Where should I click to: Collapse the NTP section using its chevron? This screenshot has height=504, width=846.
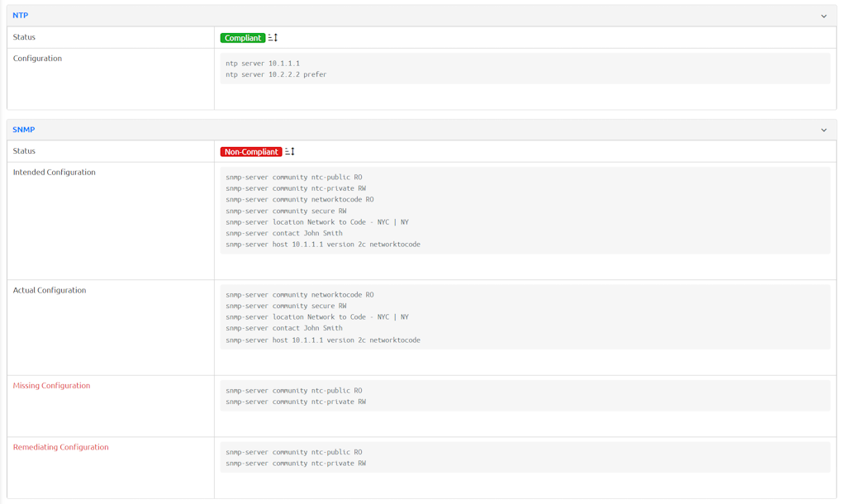click(x=823, y=16)
